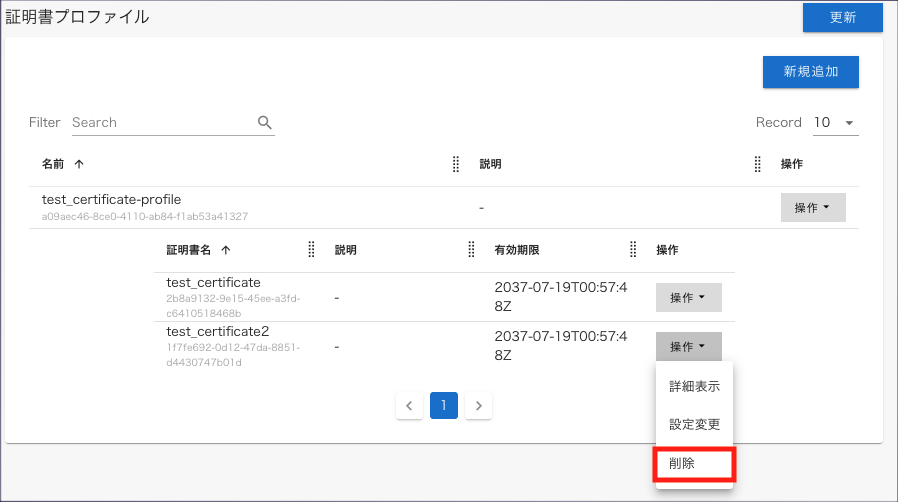The width and height of the screenshot is (898, 502).
Task: Go to next page arrow
Action: click(x=478, y=406)
